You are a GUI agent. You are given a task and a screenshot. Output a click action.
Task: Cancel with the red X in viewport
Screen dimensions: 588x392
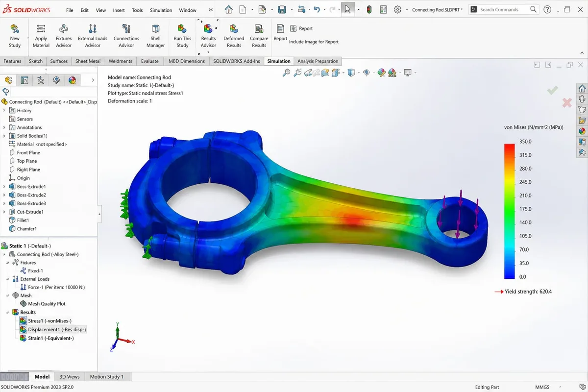pos(567,103)
